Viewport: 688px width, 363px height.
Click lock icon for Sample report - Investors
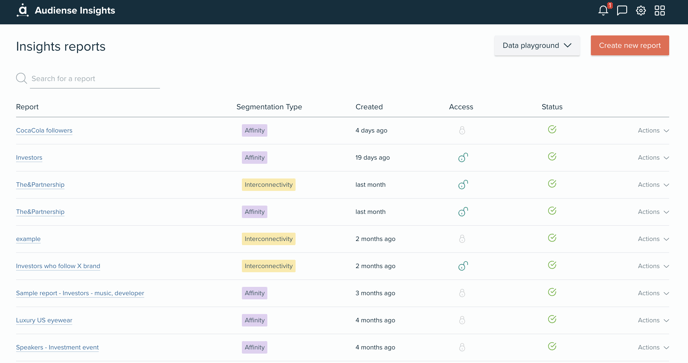pyautogui.click(x=462, y=293)
